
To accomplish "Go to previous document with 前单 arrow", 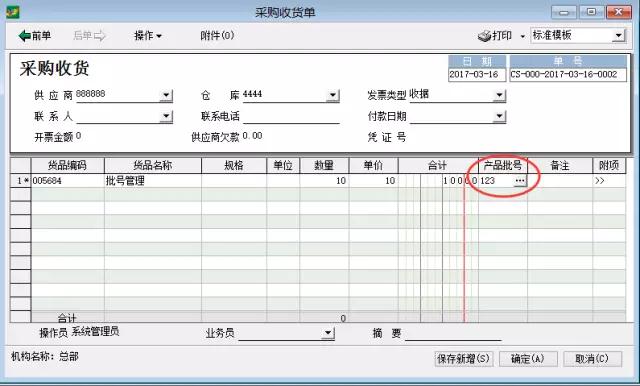I will 35,36.
